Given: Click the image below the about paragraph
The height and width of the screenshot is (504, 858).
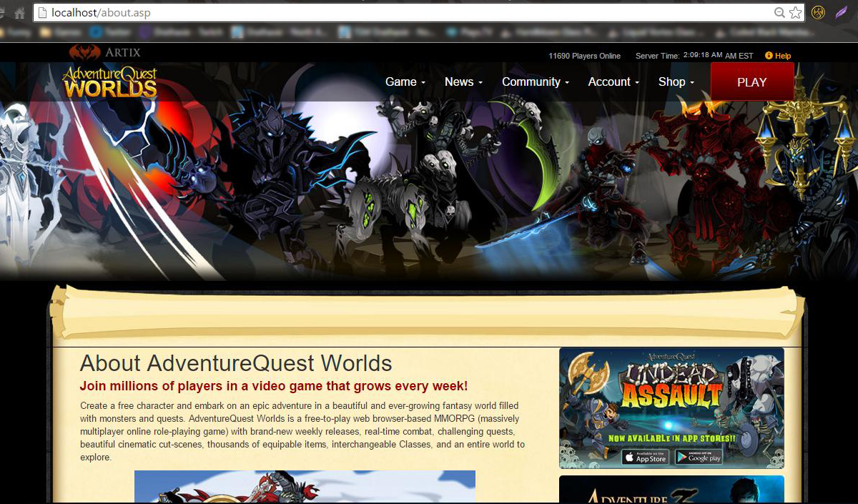Looking at the screenshot, I should [x=305, y=487].
